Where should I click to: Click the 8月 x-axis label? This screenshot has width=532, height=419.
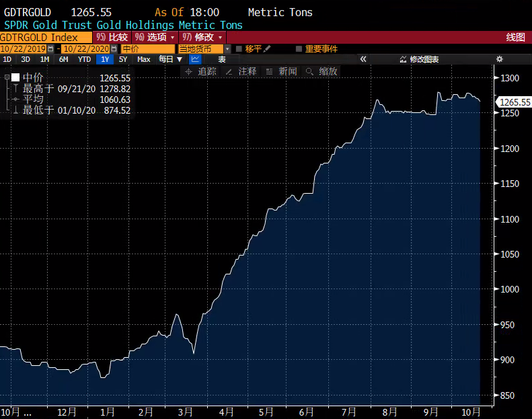tap(390, 412)
